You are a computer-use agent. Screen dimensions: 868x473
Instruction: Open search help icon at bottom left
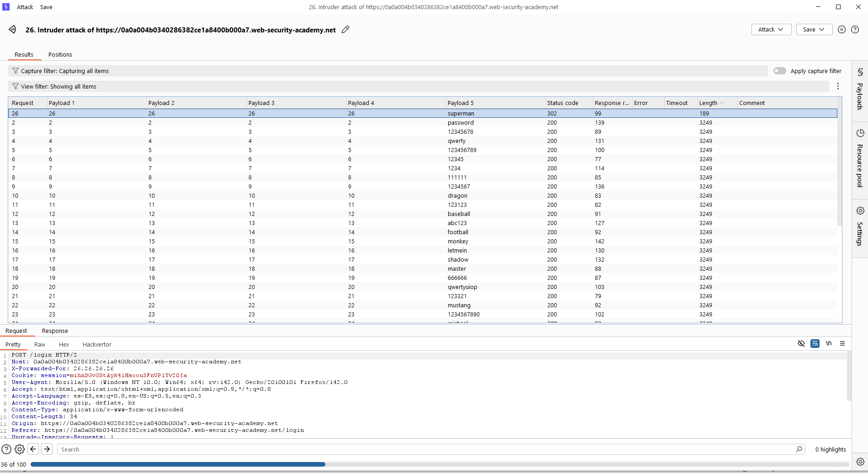[6, 449]
